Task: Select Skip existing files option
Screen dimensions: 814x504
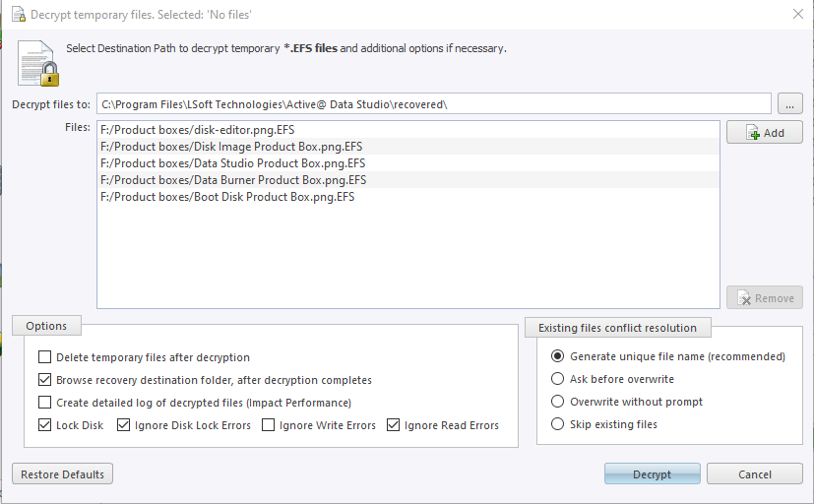Action: 557,424
